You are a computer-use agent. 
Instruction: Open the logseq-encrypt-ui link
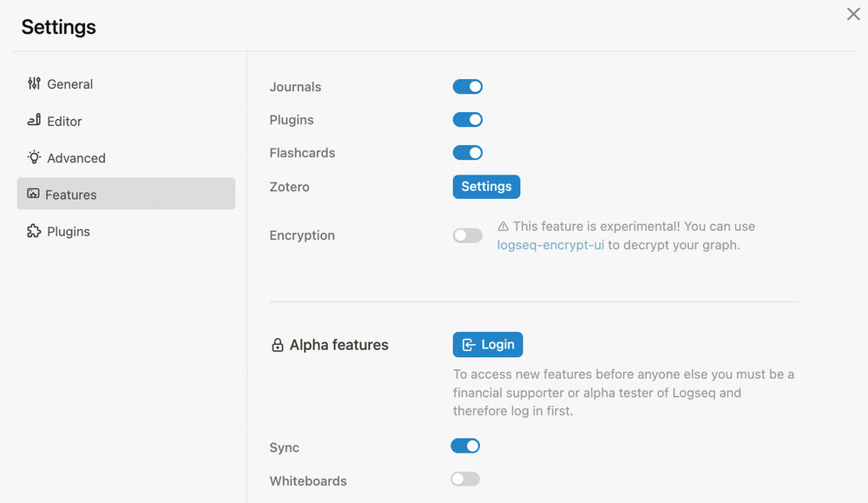(x=550, y=244)
